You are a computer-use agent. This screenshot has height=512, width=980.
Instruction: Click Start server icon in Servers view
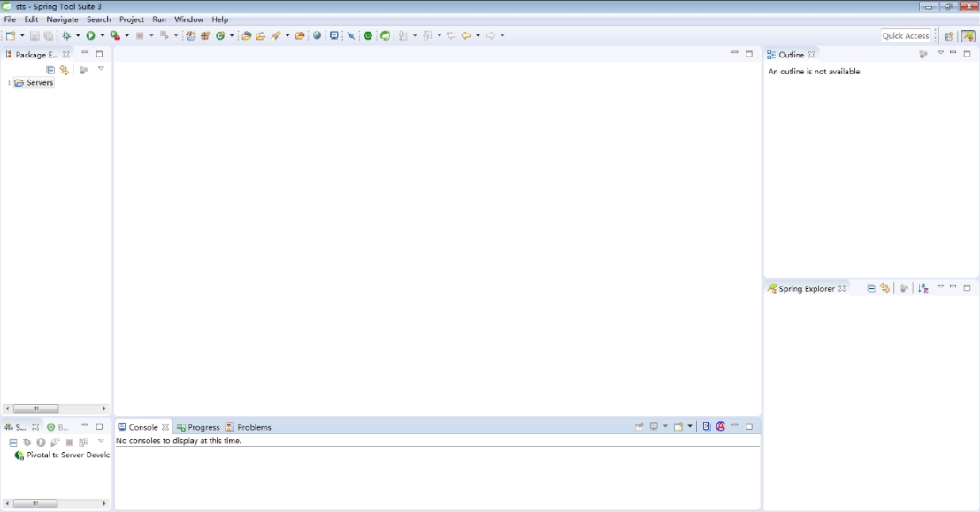[41, 442]
